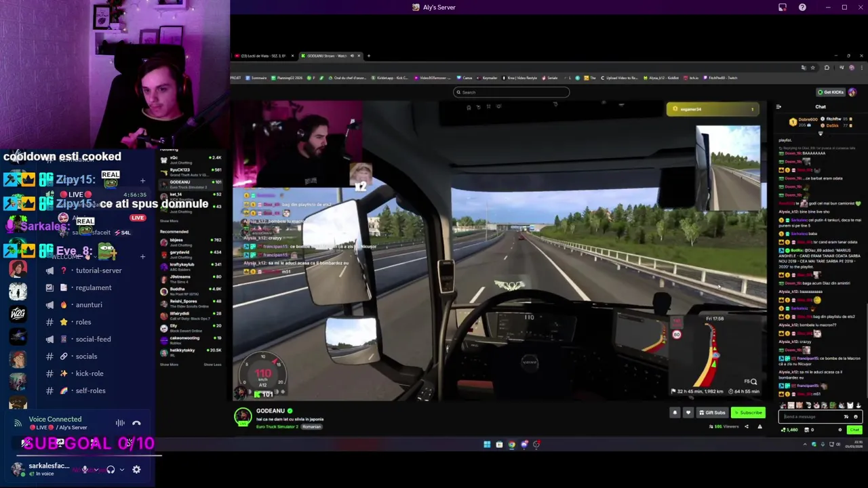
Task: Open the emote picker in chat input
Action: 855,417
